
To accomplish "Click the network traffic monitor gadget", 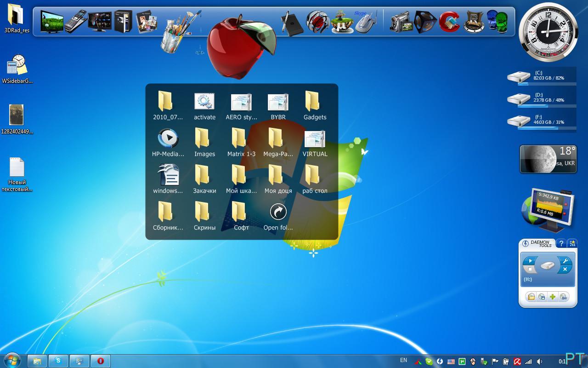I will (548, 210).
